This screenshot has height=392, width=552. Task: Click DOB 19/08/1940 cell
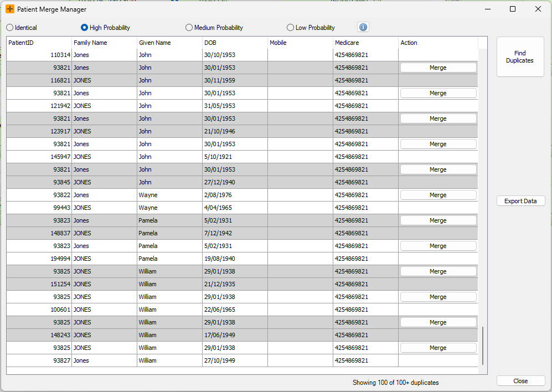tap(235, 259)
